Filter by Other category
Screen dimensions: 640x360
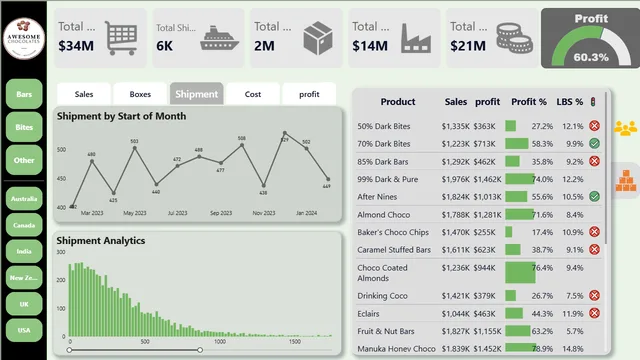pyautogui.click(x=24, y=160)
